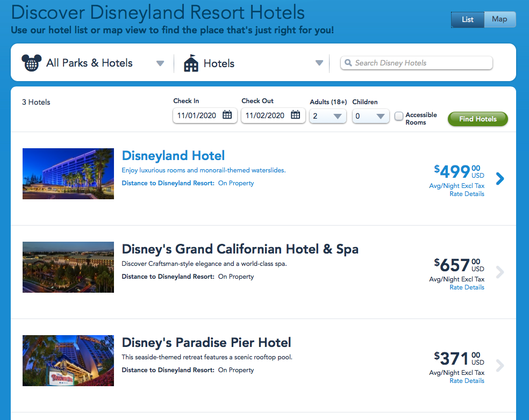This screenshot has width=529, height=420.
Task: Click the search magnifier icon
Action: [x=348, y=63]
